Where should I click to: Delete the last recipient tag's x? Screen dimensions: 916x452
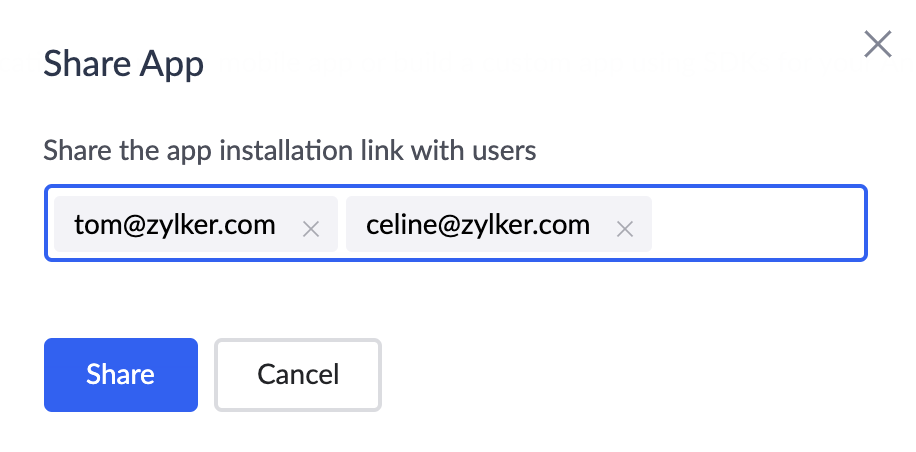tap(625, 229)
